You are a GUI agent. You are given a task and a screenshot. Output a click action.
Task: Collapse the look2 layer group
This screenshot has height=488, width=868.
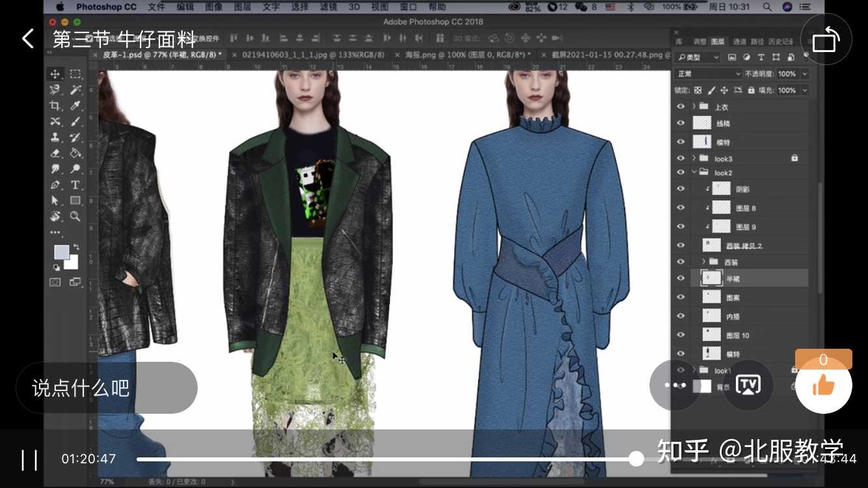[x=694, y=172]
